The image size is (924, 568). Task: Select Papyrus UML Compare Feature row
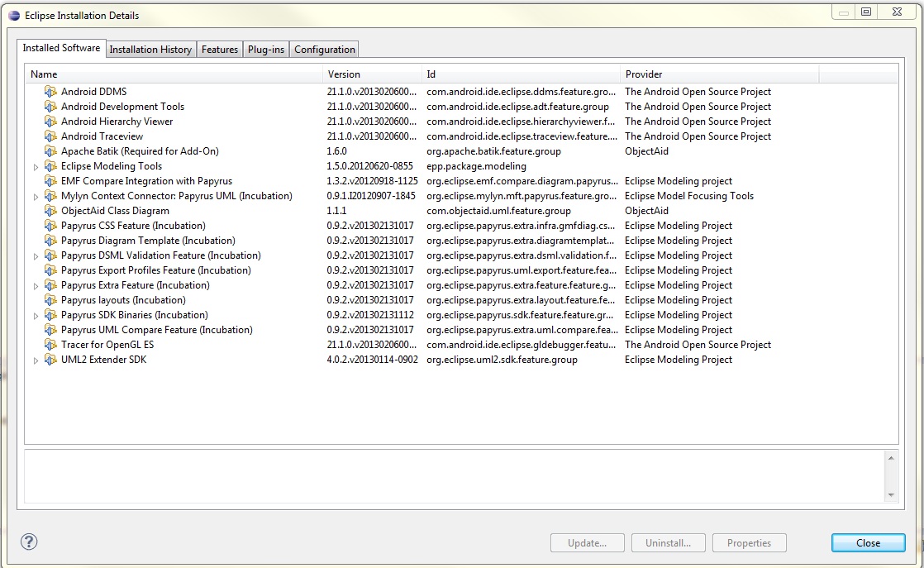click(x=461, y=329)
